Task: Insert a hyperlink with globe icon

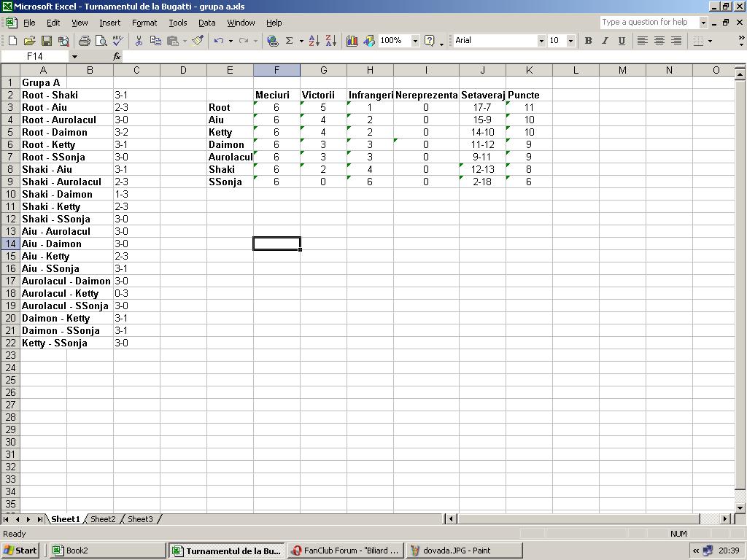Action: click(x=273, y=41)
